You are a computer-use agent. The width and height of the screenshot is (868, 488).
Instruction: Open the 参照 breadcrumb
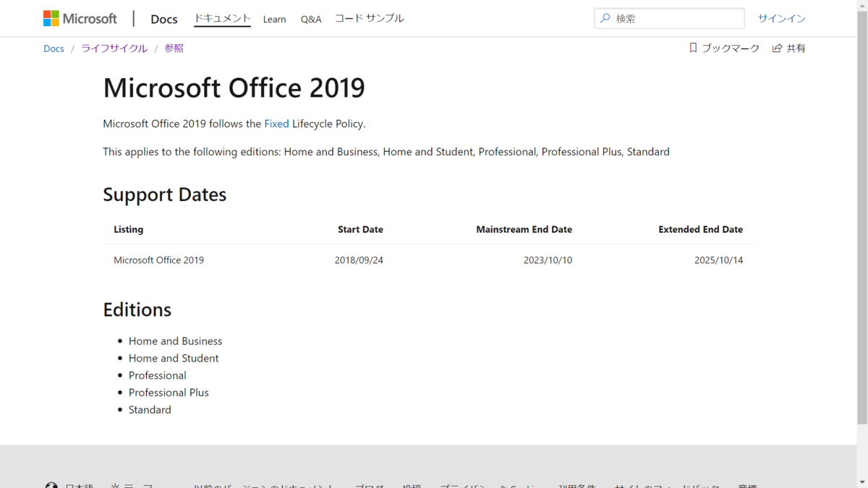[x=174, y=48]
